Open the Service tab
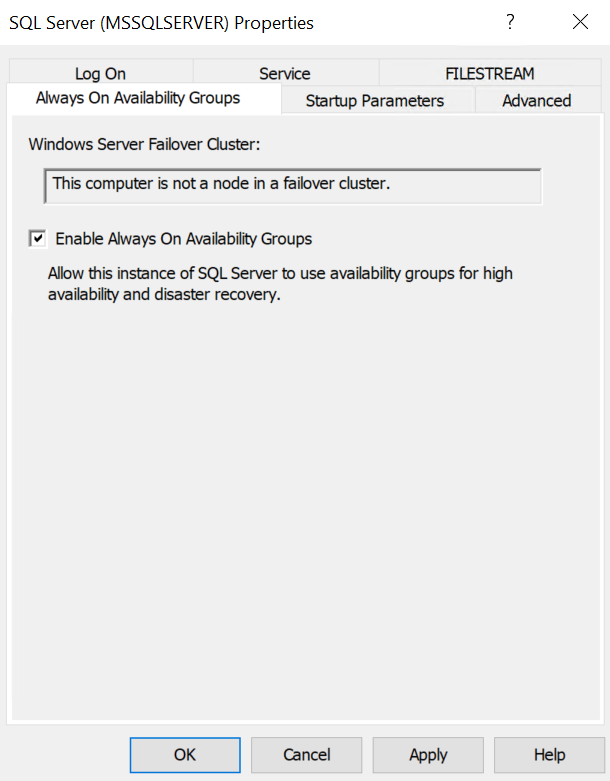This screenshot has height=781, width=610. (285, 73)
